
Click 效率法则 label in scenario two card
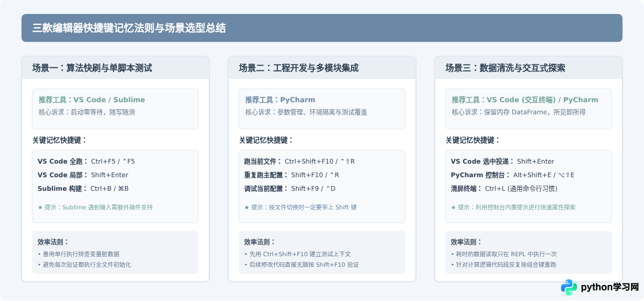pyautogui.click(x=260, y=242)
